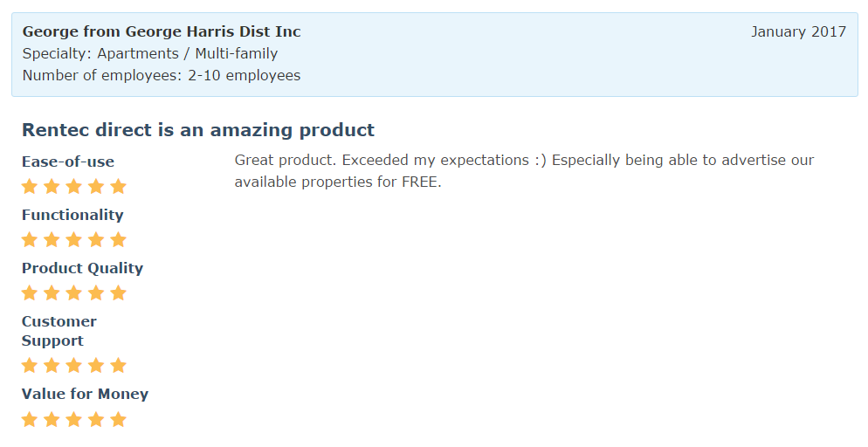
Task: Click the first star under Functionality
Action: tap(30, 239)
